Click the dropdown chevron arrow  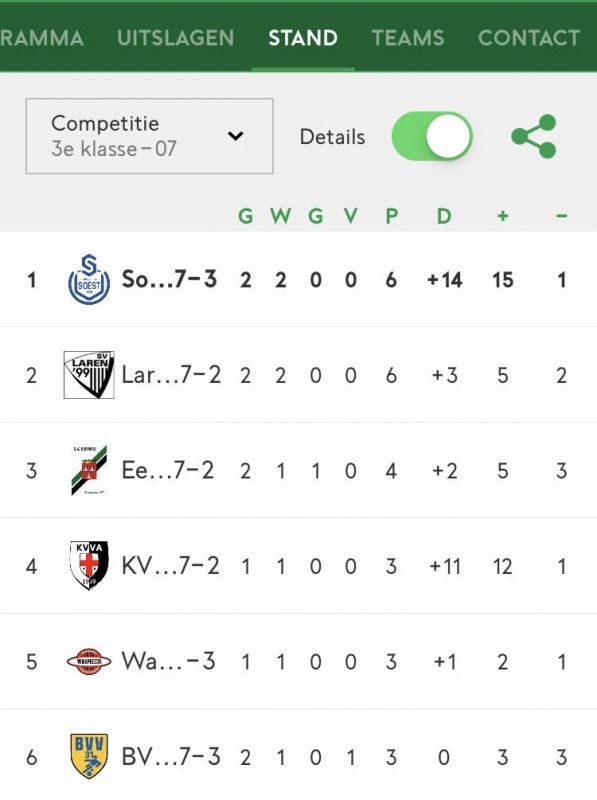coord(235,136)
